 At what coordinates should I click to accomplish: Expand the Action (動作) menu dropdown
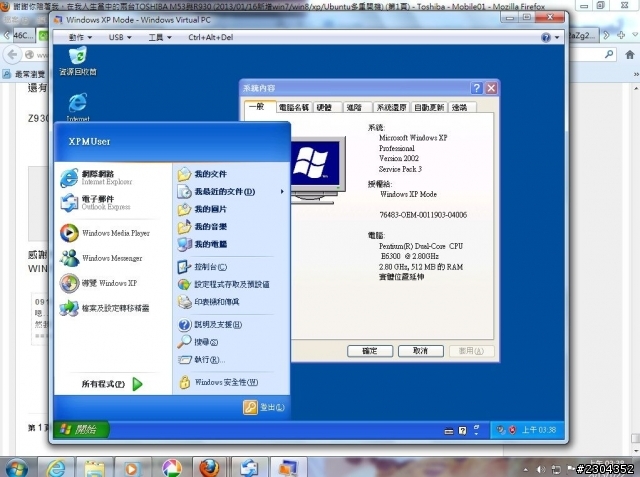(80, 38)
